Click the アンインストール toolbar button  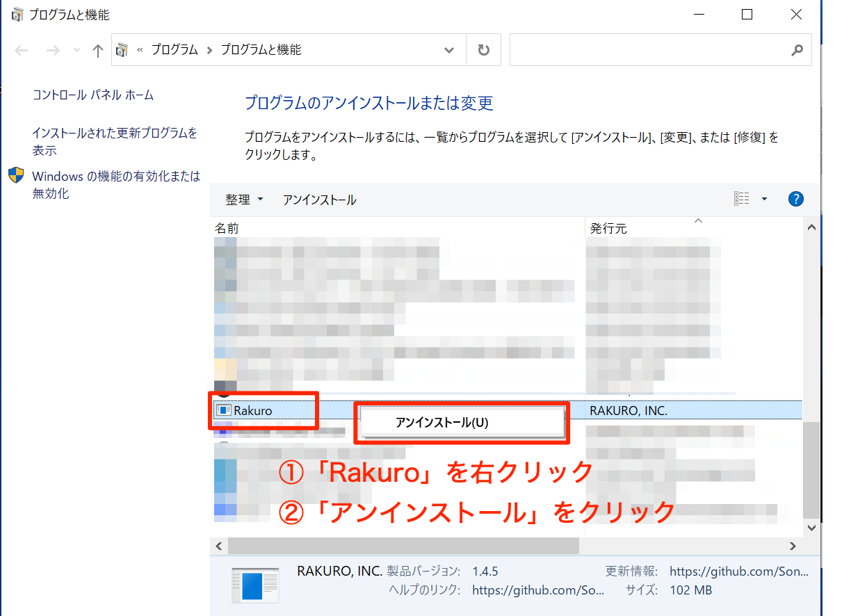[320, 200]
